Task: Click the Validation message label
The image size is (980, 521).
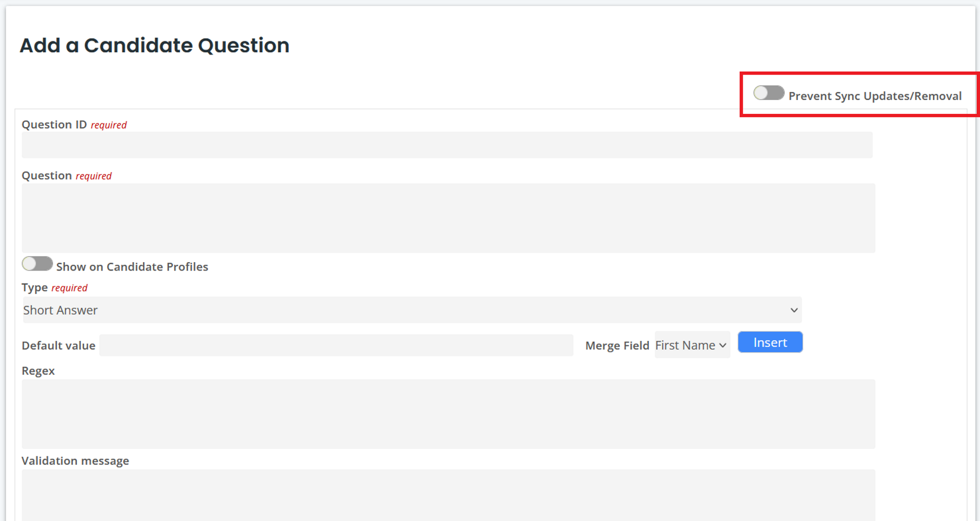Action: [75, 461]
